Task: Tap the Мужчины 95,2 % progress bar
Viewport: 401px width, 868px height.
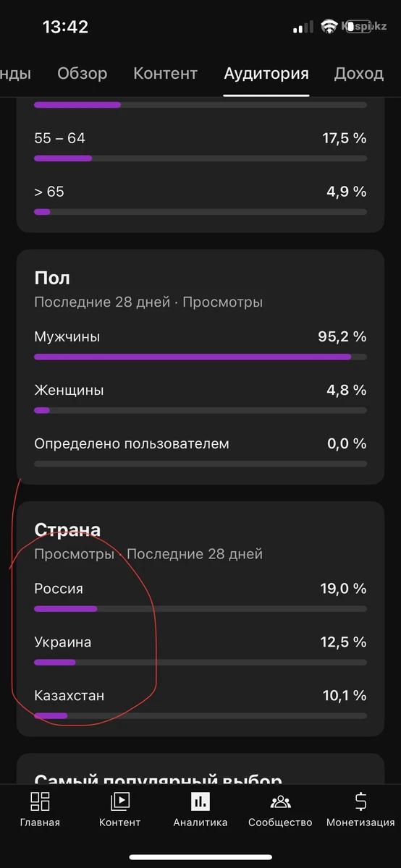Action: pyautogui.click(x=200, y=357)
